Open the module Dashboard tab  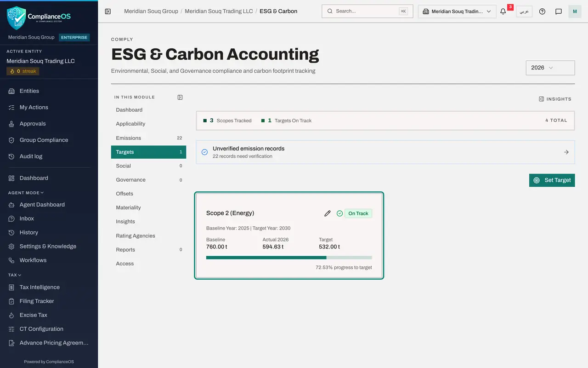pyautogui.click(x=148, y=110)
